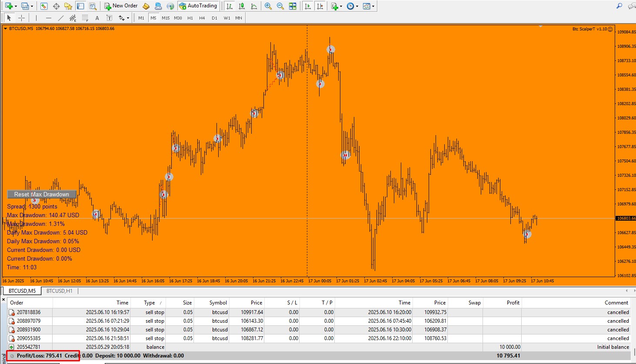Toggle the Navigator panel

tap(68, 6)
